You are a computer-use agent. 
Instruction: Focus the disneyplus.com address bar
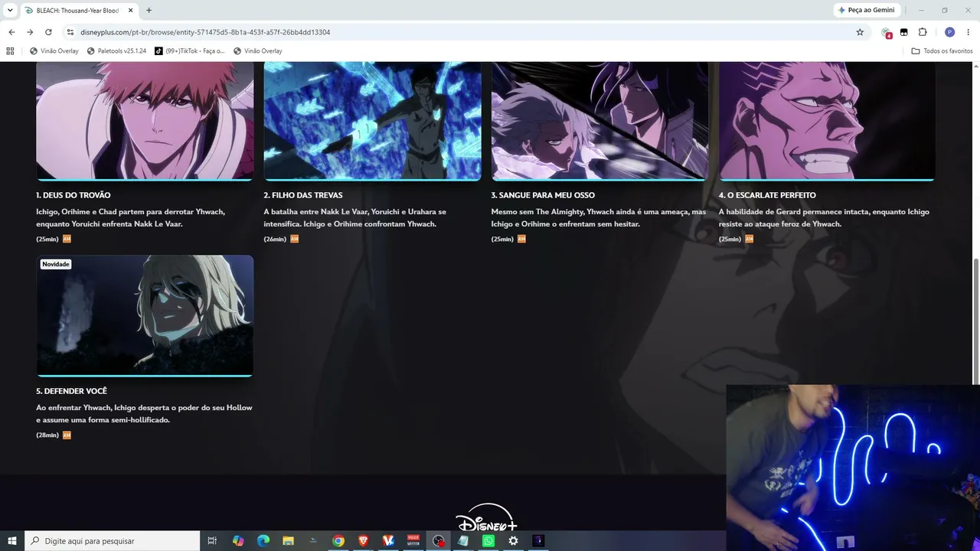coord(459,32)
